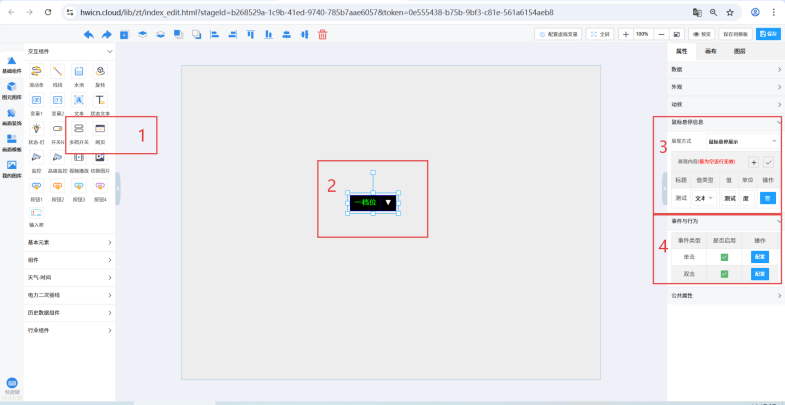Expand the 外观 properties section
The width and height of the screenshot is (785, 405).
tap(726, 86)
